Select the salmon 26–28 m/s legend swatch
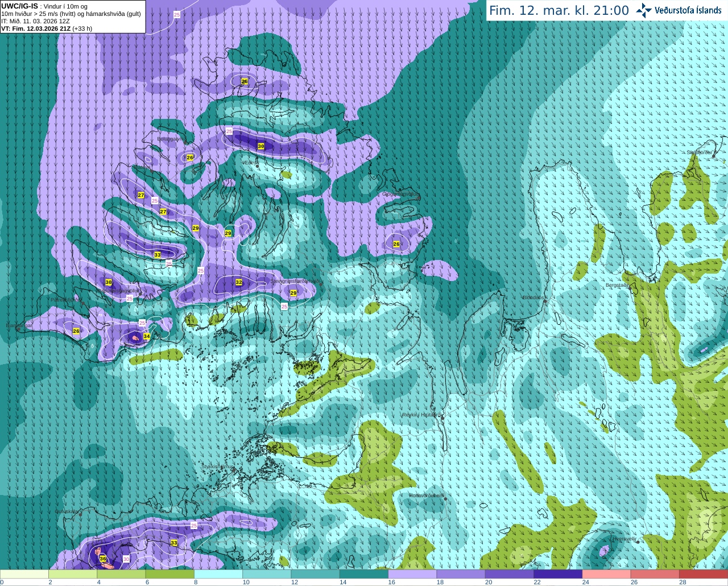This screenshot has width=728, height=586. point(655,574)
